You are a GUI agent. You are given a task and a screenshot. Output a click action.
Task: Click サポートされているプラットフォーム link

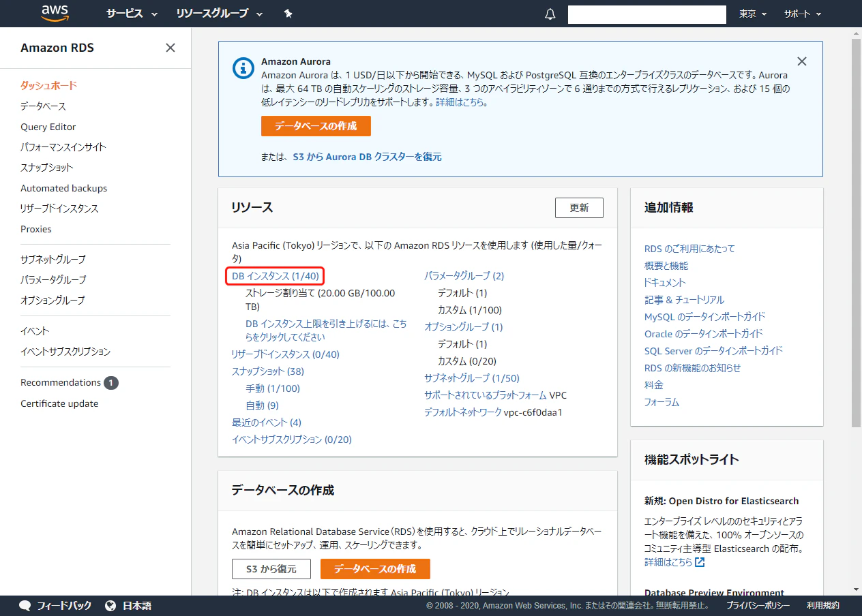pos(486,395)
